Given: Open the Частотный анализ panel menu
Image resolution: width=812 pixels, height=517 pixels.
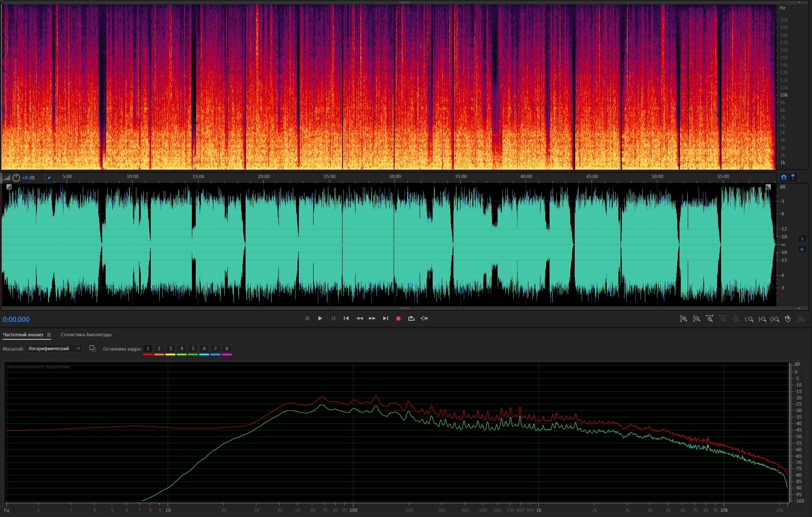Looking at the screenshot, I should [x=49, y=335].
